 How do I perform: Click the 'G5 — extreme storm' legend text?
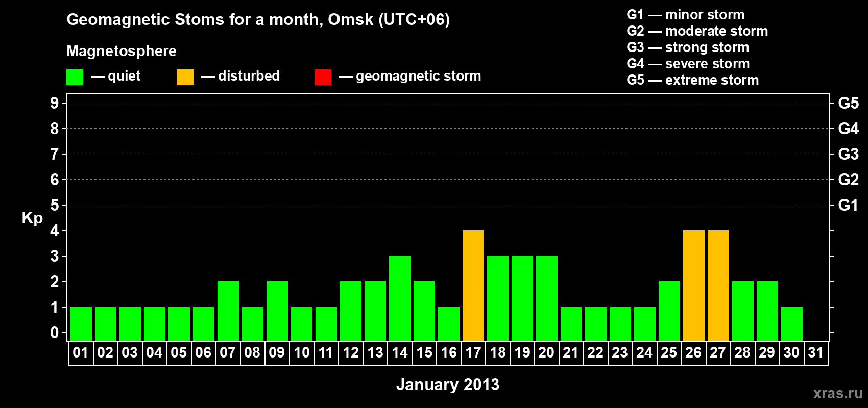click(693, 80)
